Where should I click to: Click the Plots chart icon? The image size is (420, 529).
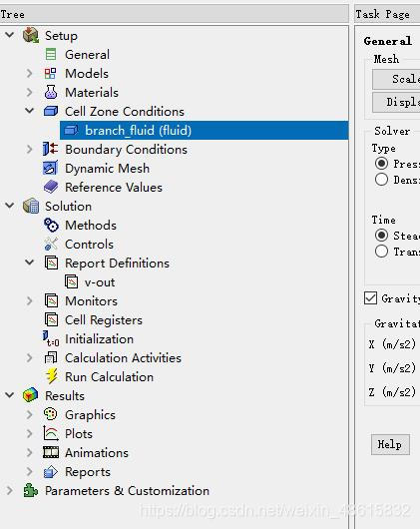[51, 433]
